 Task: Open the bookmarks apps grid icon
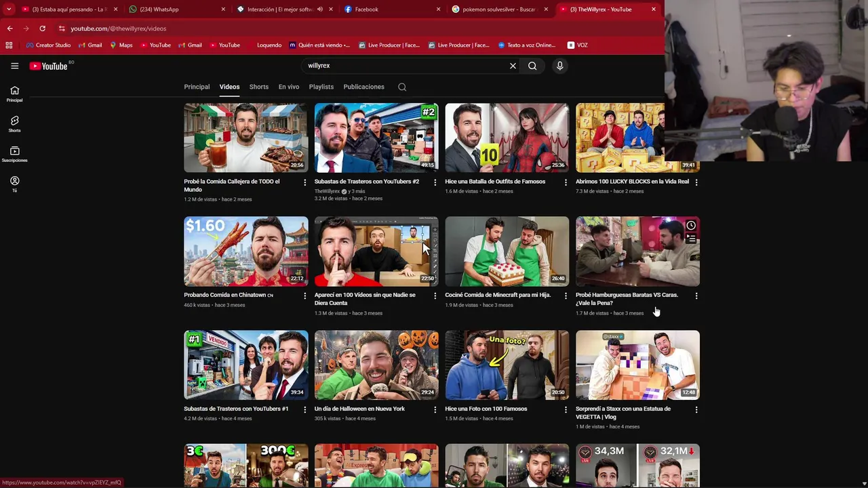coord(9,45)
